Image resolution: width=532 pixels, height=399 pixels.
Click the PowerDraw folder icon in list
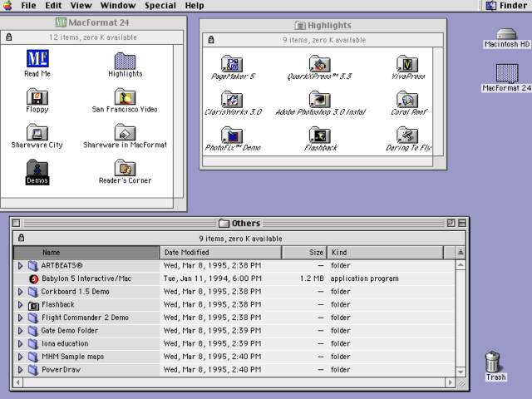pos(33,370)
